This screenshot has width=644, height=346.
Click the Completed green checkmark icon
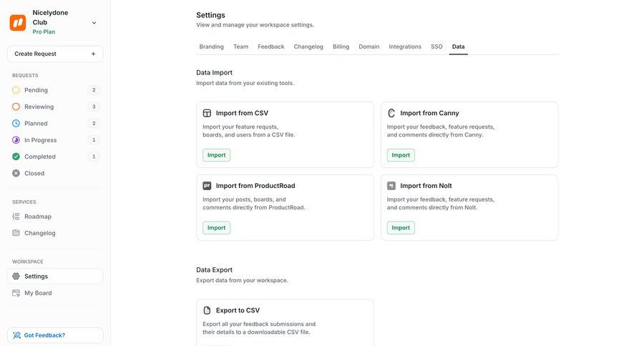tap(16, 157)
